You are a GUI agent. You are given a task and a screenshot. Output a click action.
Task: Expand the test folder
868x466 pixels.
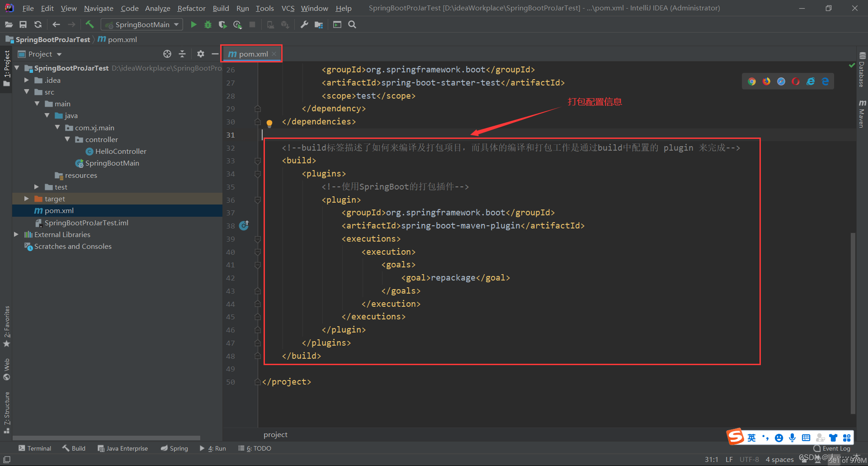pyautogui.click(x=37, y=187)
